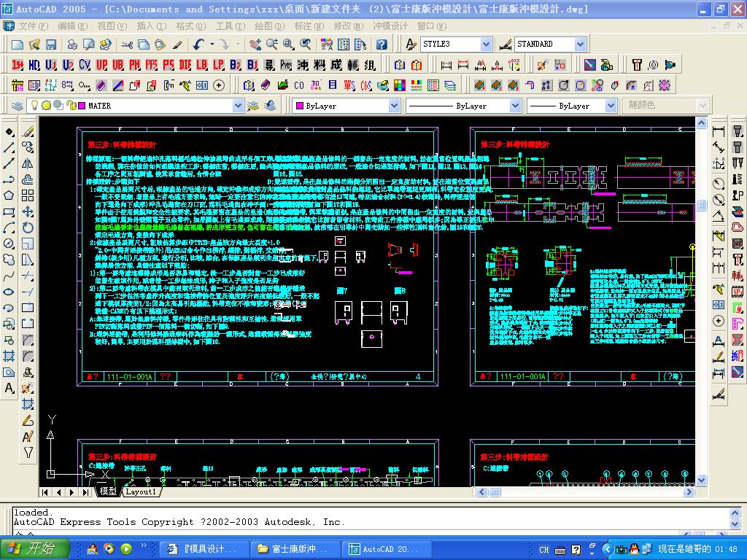Toggle the MATER layer lock icon
The height and width of the screenshot is (560, 747).
coord(71,106)
